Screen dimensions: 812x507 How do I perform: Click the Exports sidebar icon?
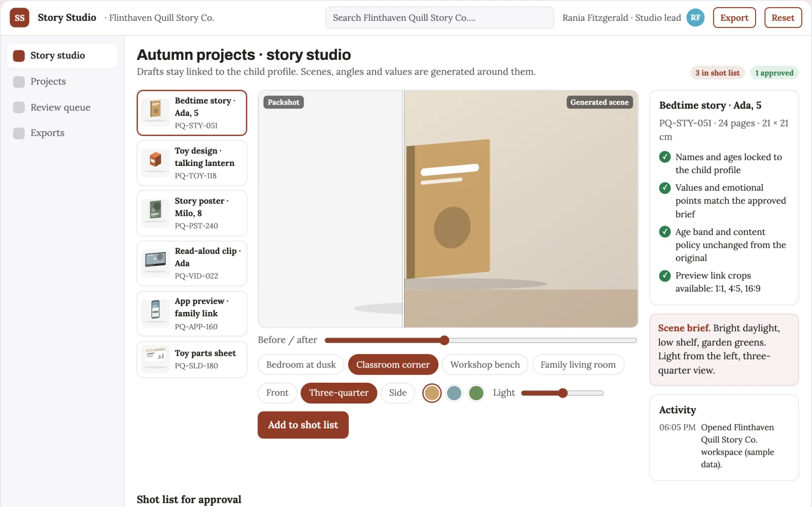pos(19,133)
